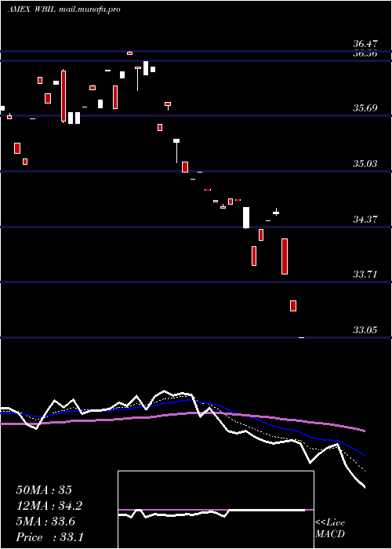
Task: Select the 33.71 price level label
Action: pos(365,274)
